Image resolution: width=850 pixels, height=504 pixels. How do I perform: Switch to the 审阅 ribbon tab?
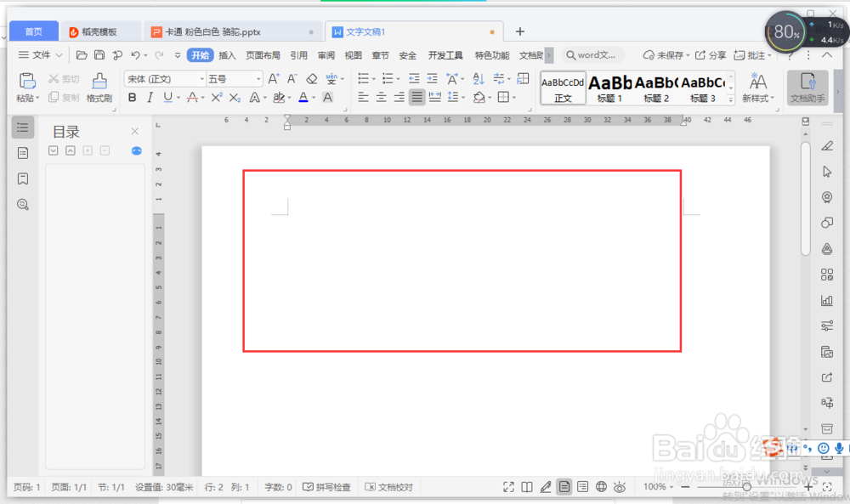tap(326, 55)
